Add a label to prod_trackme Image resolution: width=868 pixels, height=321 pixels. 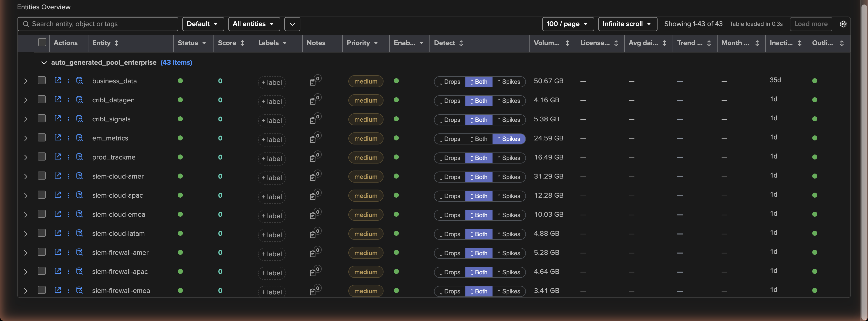pos(272,159)
